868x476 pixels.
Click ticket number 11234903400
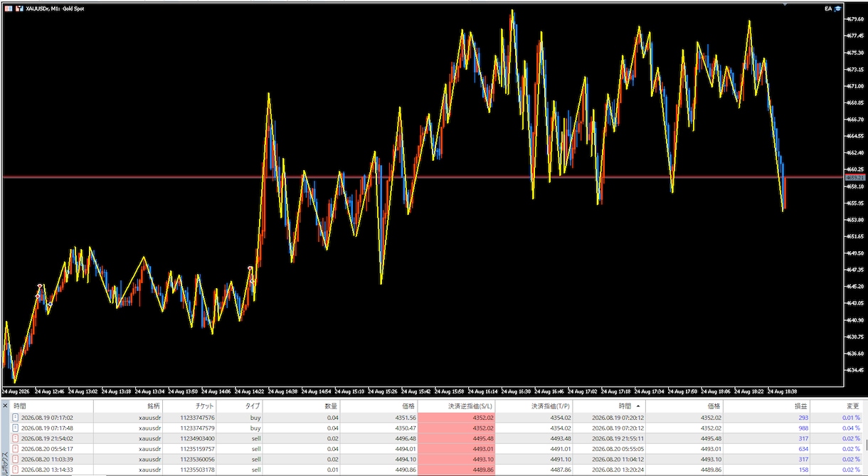pyautogui.click(x=197, y=439)
